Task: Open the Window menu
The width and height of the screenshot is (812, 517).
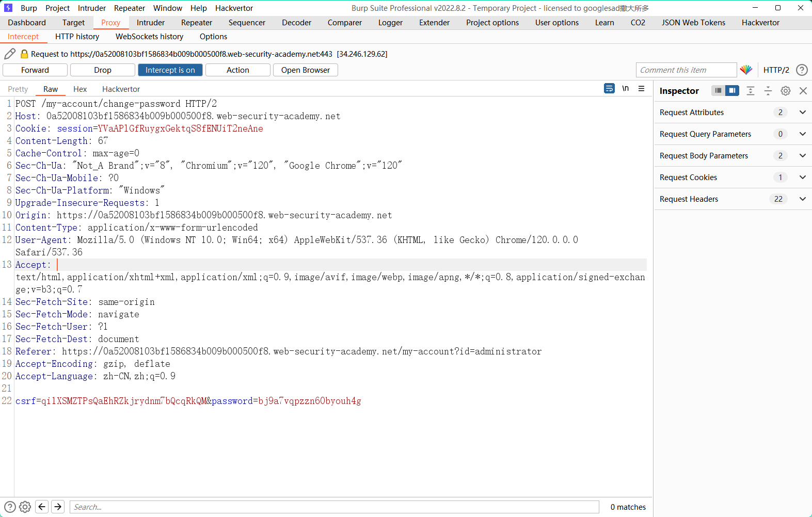Action: [168, 8]
